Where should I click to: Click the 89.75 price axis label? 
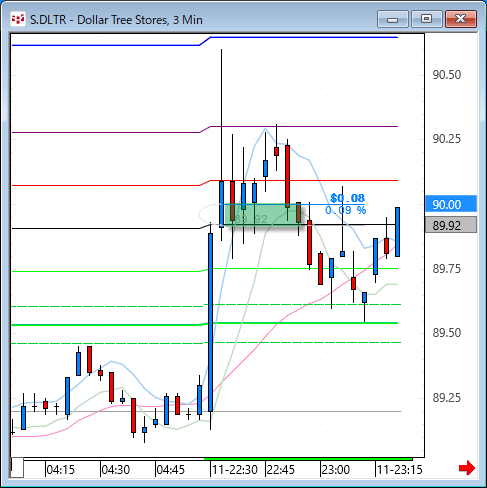[x=447, y=269]
